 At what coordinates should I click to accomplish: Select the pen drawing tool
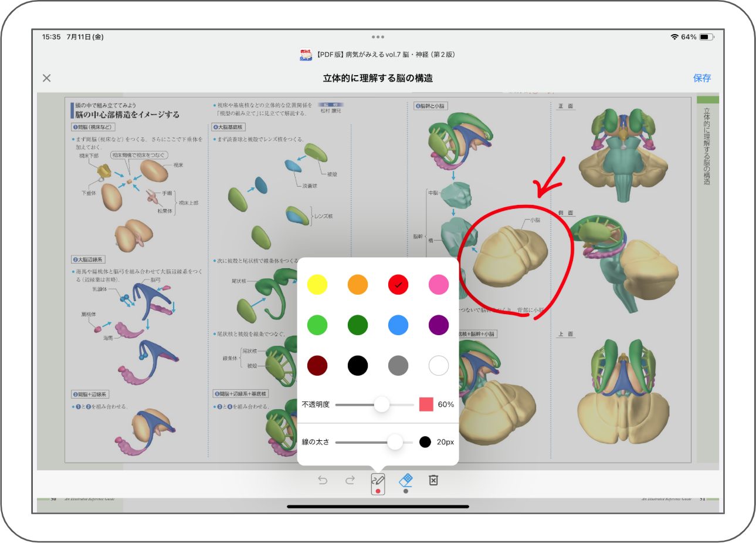point(378,483)
